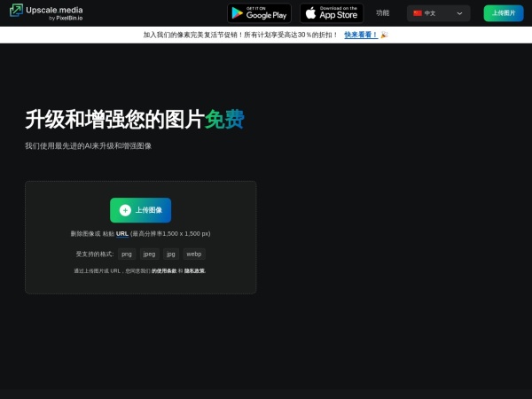This screenshot has height=399, width=532.
Task: Click the green 上传图片 header button
Action: click(504, 13)
